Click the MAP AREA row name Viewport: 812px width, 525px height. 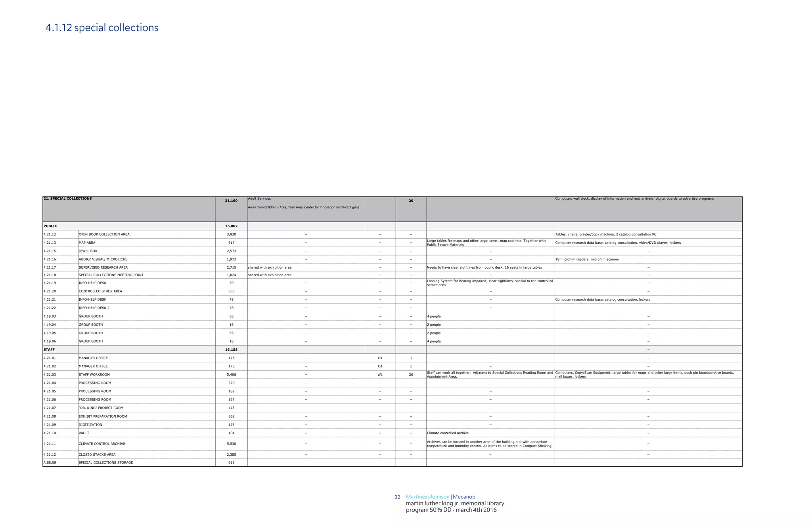tap(87, 242)
